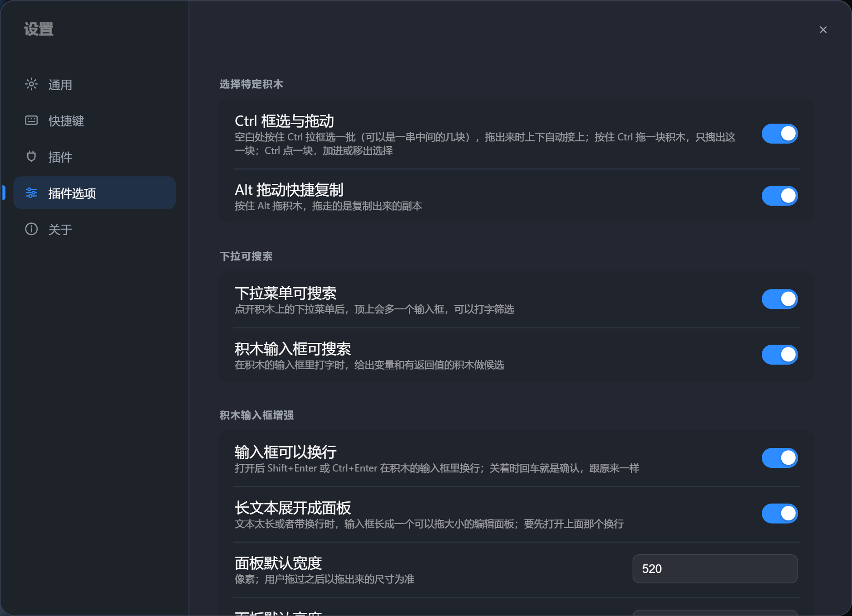Toggle 输入框可以换行 switch
This screenshot has width=852, height=616.
(x=779, y=458)
